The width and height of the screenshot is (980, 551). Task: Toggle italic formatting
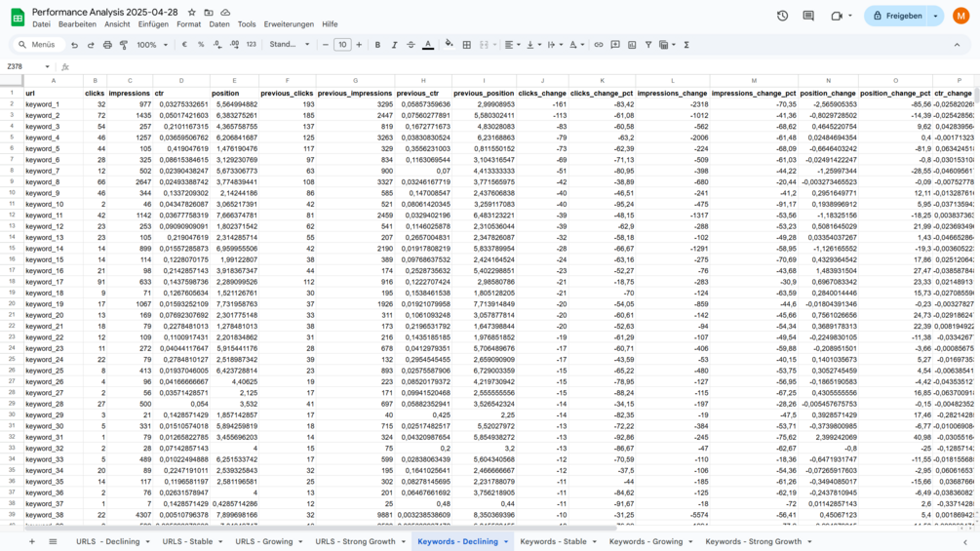394,45
